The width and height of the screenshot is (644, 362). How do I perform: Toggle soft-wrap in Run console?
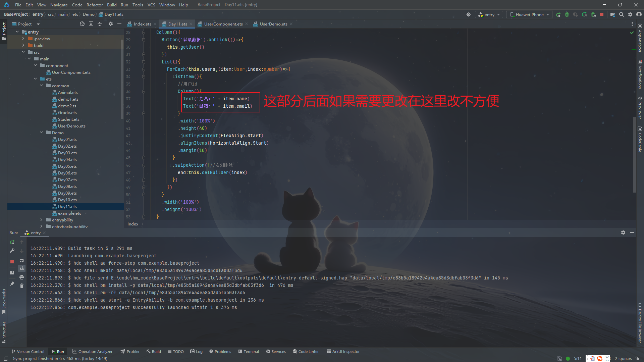pyautogui.click(x=22, y=260)
